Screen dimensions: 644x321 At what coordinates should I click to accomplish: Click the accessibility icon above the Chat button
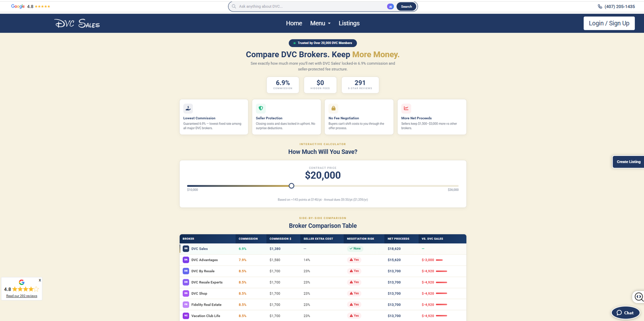tap(639, 297)
